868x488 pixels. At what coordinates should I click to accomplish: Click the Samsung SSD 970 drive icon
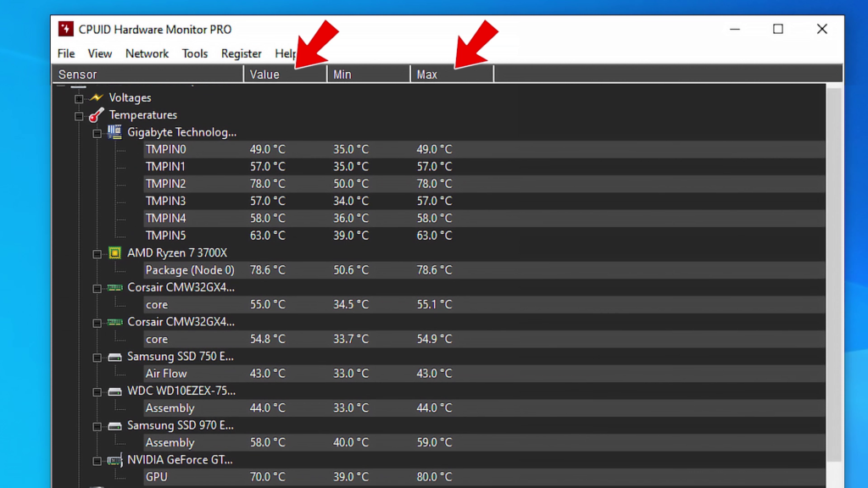coord(114,426)
